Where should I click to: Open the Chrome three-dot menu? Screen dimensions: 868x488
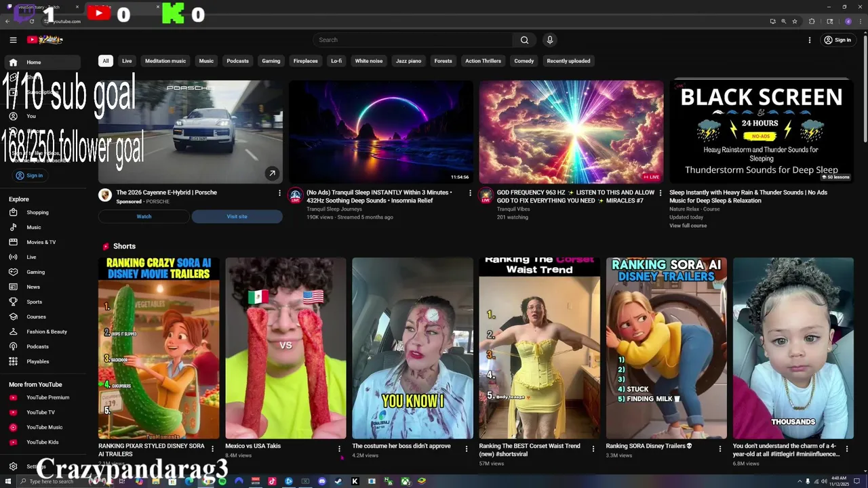point(859,21)
